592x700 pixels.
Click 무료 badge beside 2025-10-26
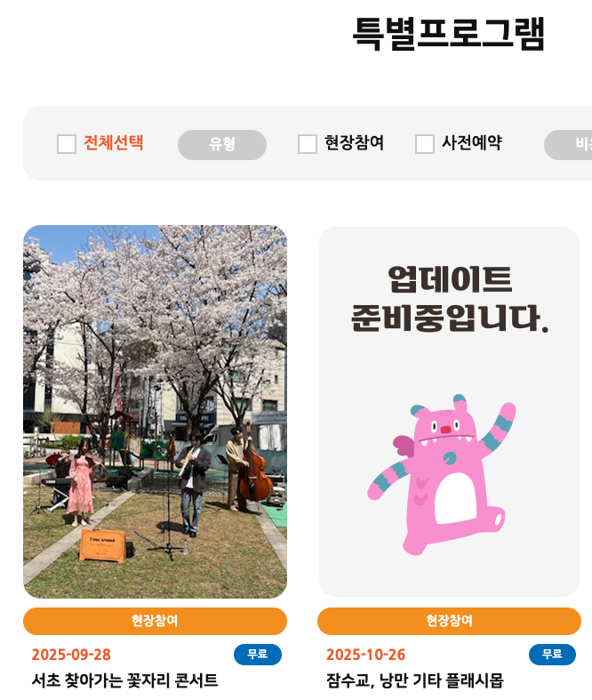[x=552, y=655]
